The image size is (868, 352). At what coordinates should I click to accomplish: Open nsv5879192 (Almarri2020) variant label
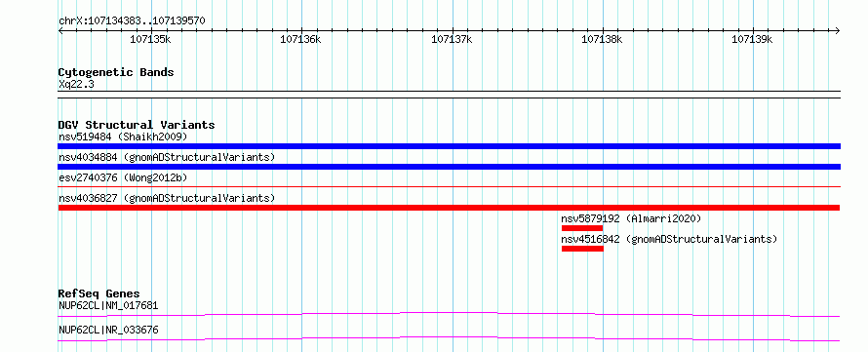coord(631,218)
